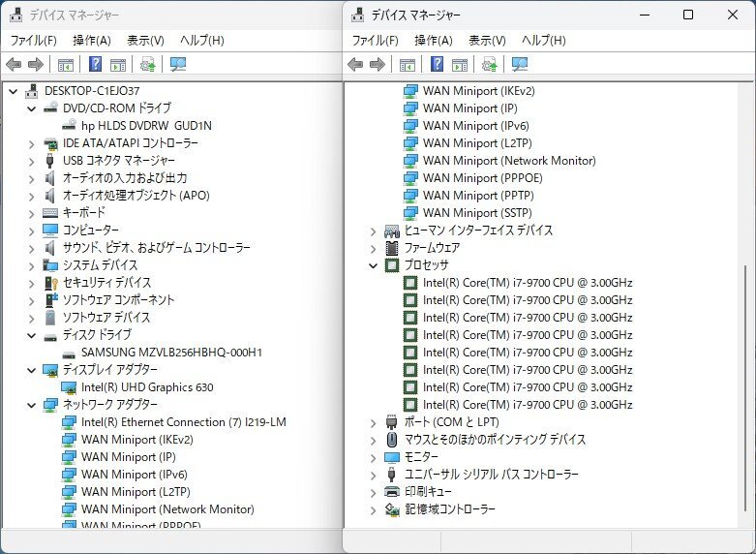Expand the USB コネクタ マネージャー node
The width and height of the screenshot is (756, 554).
[x=31, y=161]
